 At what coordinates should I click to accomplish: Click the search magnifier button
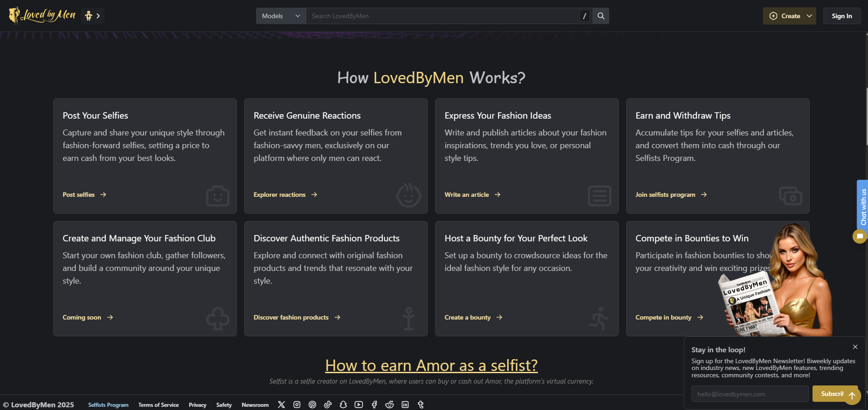601,16
